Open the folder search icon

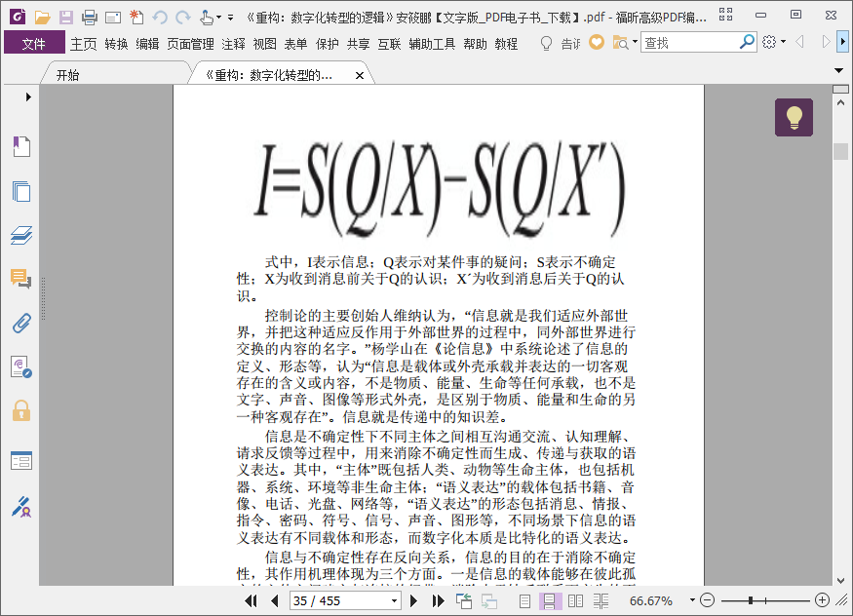point(620,43)
